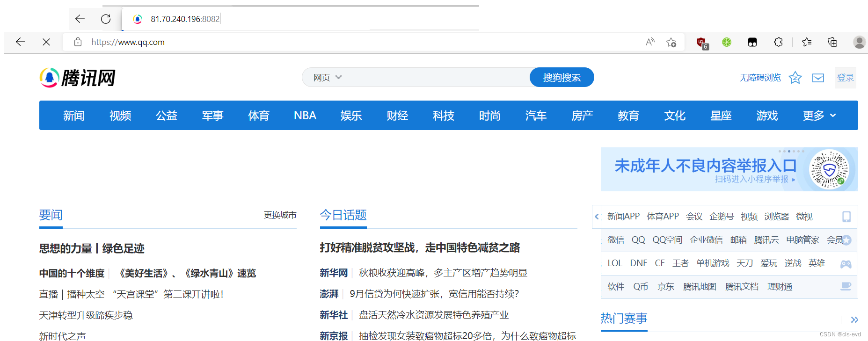Click the 登录 login button
The width and height of the screenshot is (868, 341).
tap(846, 78)
